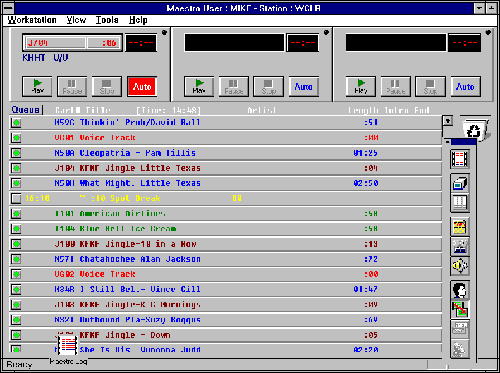Turn off the red Auto button on first deck

click(142, 86)
